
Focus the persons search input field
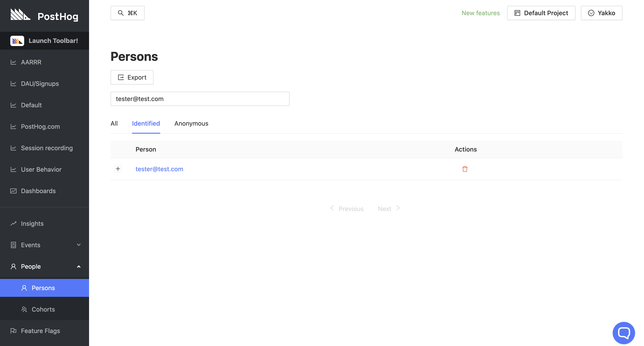[200, 99]
